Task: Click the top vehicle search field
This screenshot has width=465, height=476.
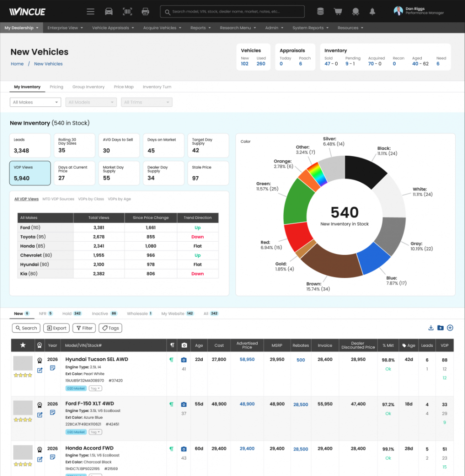Action: click(x=232, y=12)
